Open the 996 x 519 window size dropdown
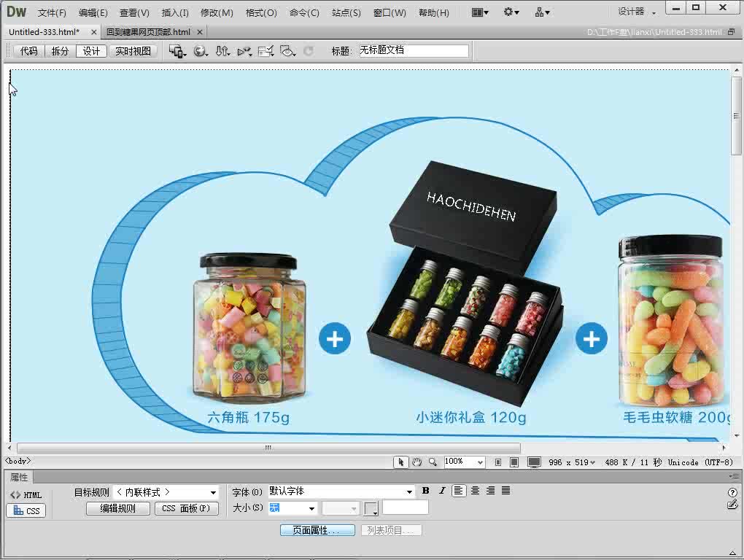744x560 pixels. point(571,462)
